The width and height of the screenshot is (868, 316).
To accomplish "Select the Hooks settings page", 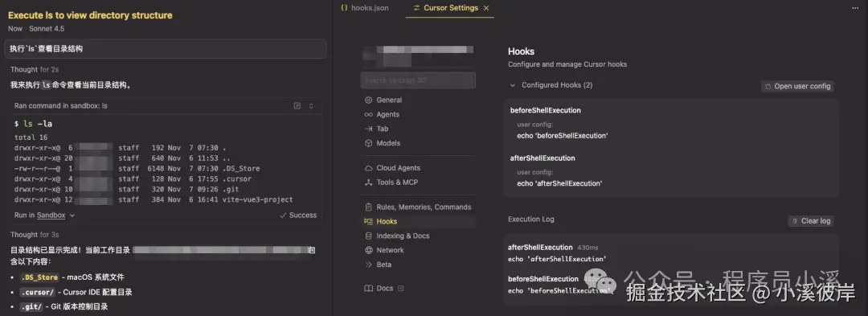I will (x=418, y=221).
